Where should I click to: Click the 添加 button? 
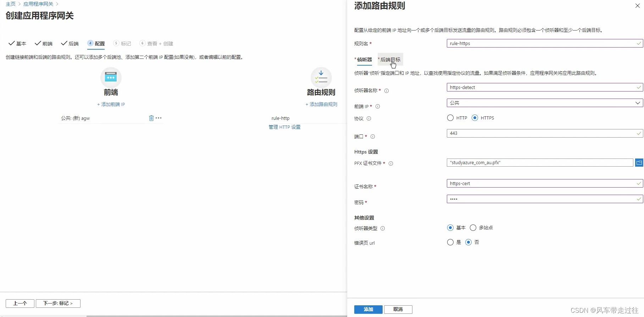click(368, 310)
